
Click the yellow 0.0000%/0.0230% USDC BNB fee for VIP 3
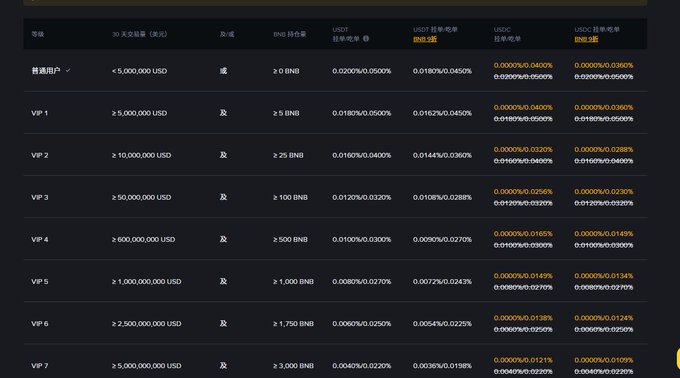click(604, 192)
